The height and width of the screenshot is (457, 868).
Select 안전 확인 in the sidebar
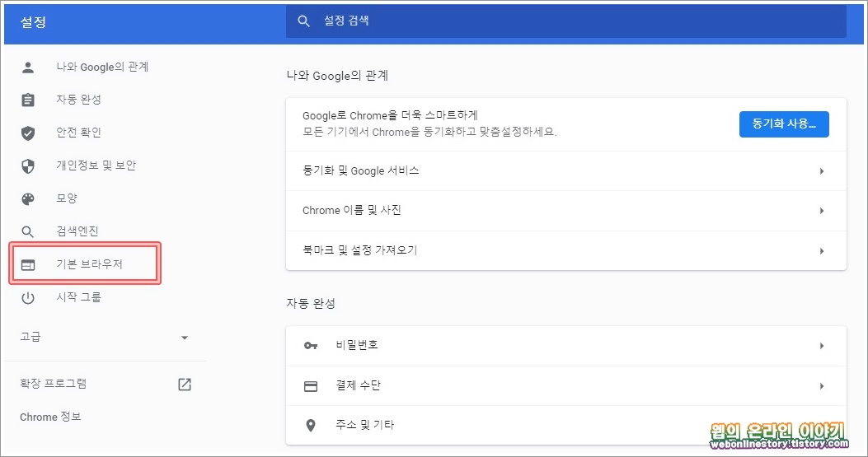point(78,133)
